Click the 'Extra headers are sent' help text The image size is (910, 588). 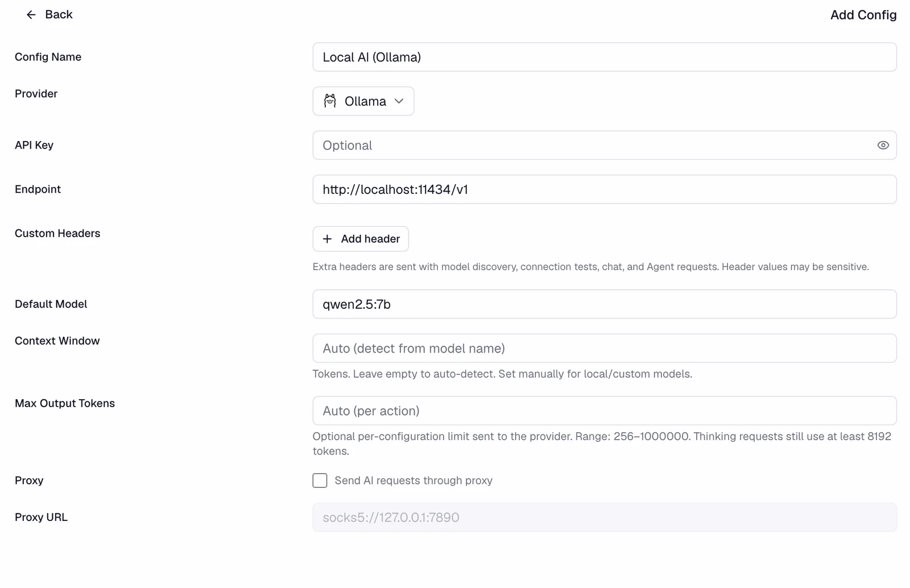pos(590,267)
